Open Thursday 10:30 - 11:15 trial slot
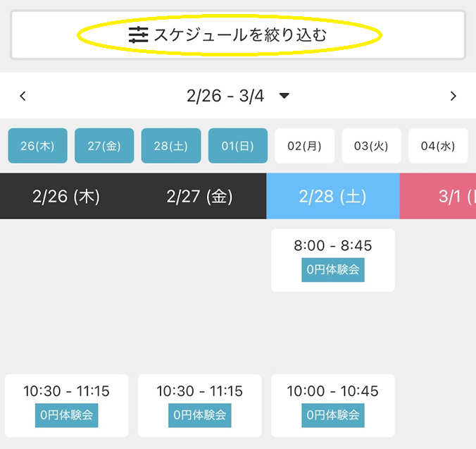 pyautogui.click(x=66, y=405)
